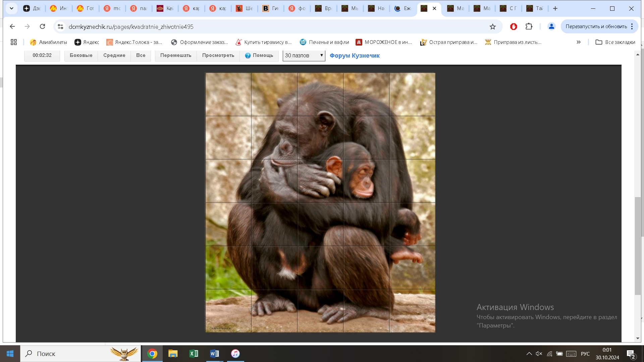Open the Wi-Fi network tray icon
644x362 pixels.
549,354
